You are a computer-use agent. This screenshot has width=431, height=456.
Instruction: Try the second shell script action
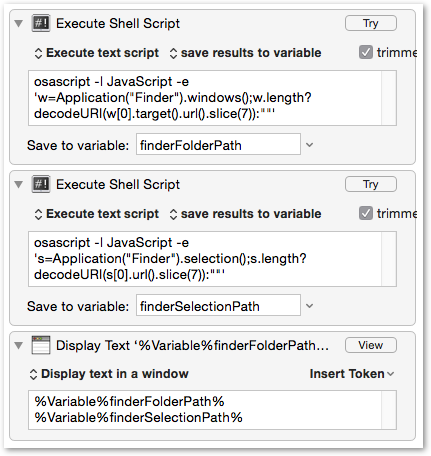point(371,184)
